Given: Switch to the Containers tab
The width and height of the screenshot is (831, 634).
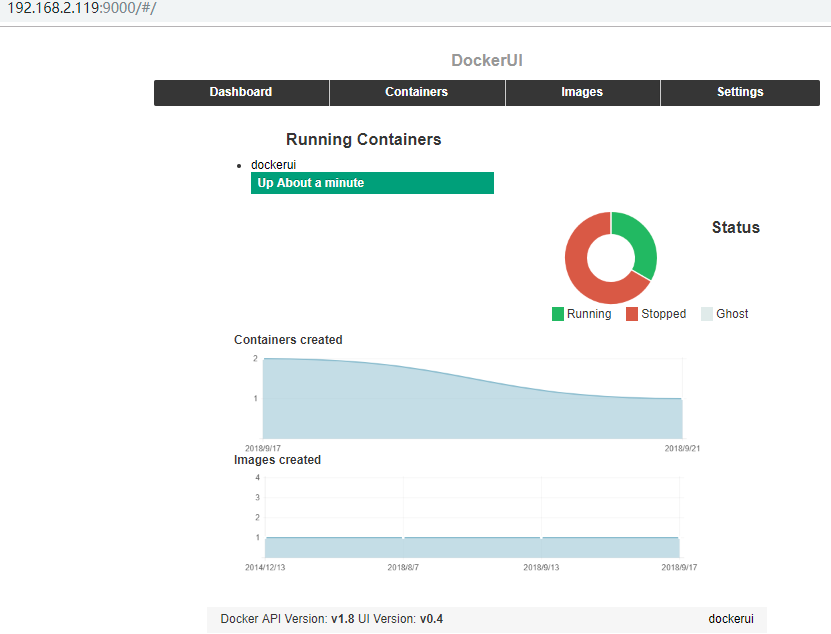Looking at the screenshot, I should (x=417, y=92).
